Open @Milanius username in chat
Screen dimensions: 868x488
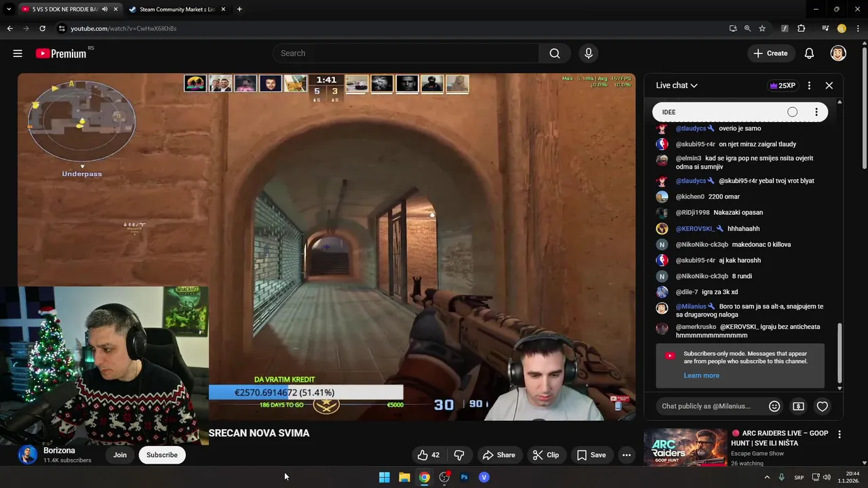coord(691,306)
